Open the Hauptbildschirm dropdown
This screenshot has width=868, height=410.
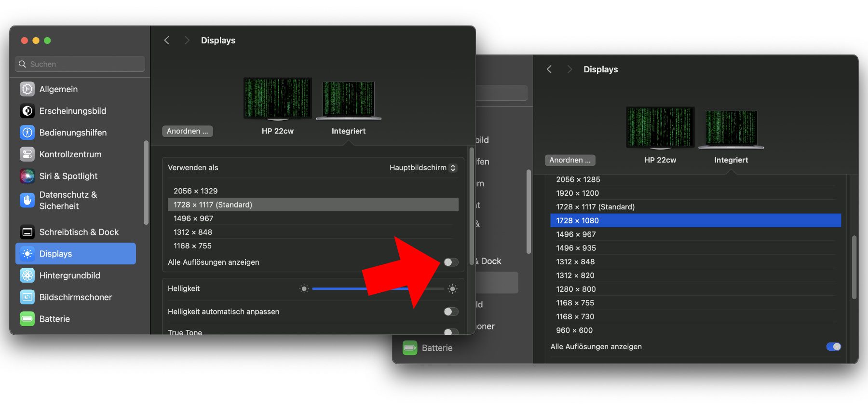coord(423,168)
